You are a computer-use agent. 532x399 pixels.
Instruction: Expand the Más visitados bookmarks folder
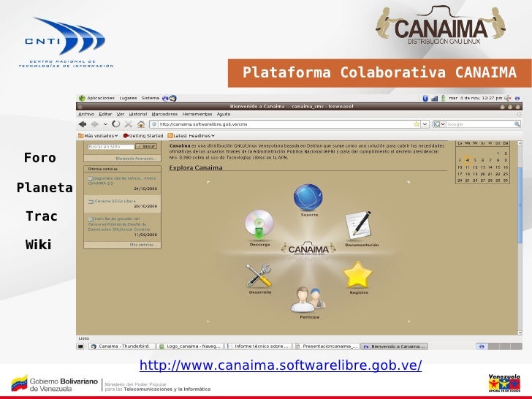[98, 136]
